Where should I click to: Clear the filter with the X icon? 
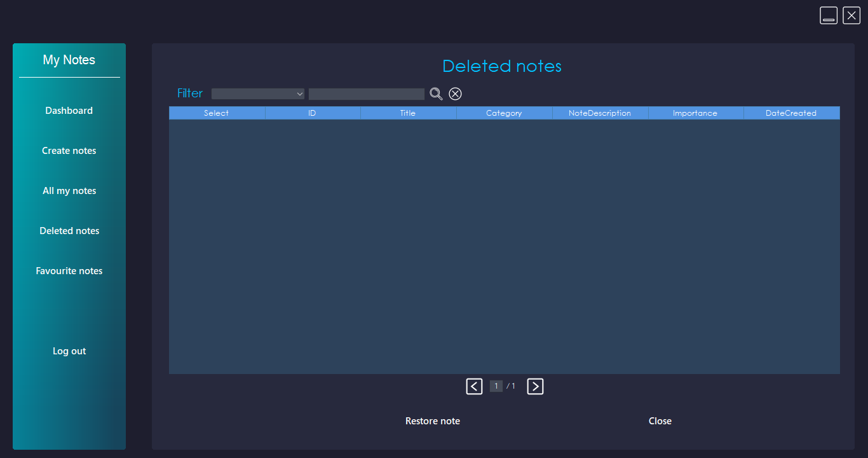point(455,94)
